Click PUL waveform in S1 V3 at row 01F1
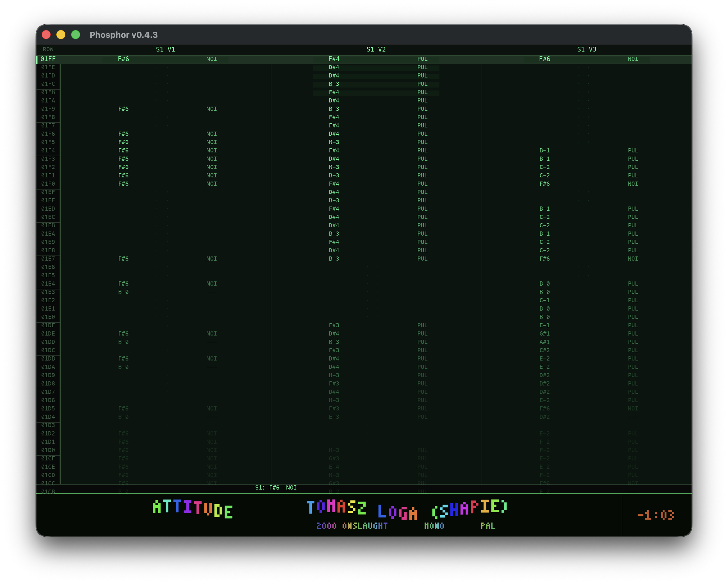Image resolution: width=728 pixels, height=584 pixels. (x=633, y=175)
